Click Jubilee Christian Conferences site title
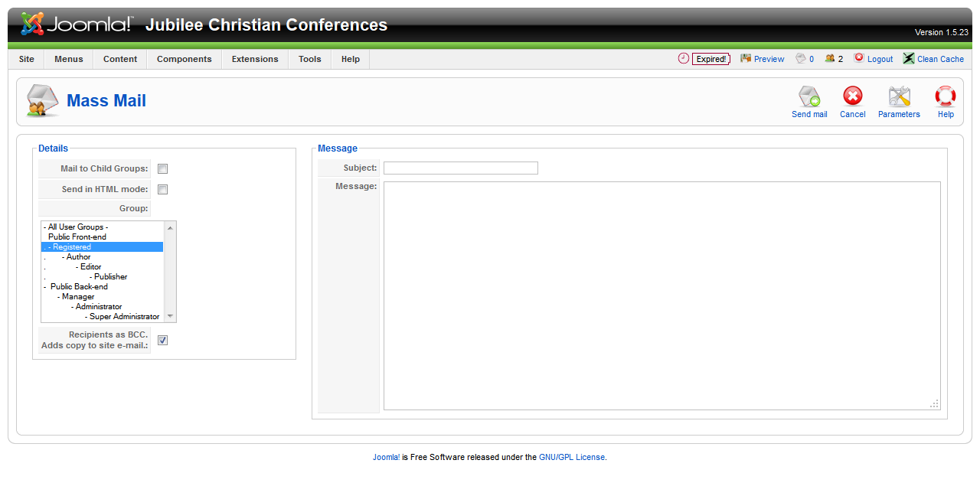980x496 pixels. (x=266, y=24)
